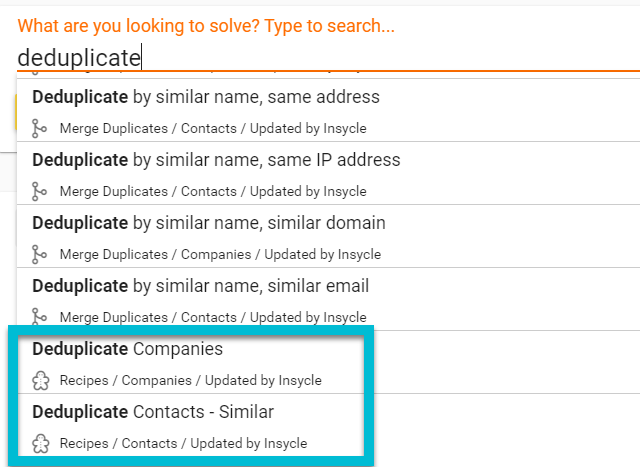Image resolution: width=640 pixels, height=467 pixels.
Task: Choose 'Deduplicate by similar name, similar domain' result
Action: pyautogui.click(x=328, y=236)
